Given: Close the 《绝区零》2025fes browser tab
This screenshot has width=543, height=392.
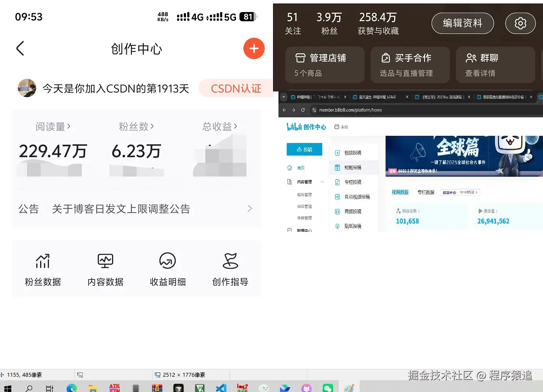Looking at the screenshot, I should pyautogui.click(x=469, y=97).
